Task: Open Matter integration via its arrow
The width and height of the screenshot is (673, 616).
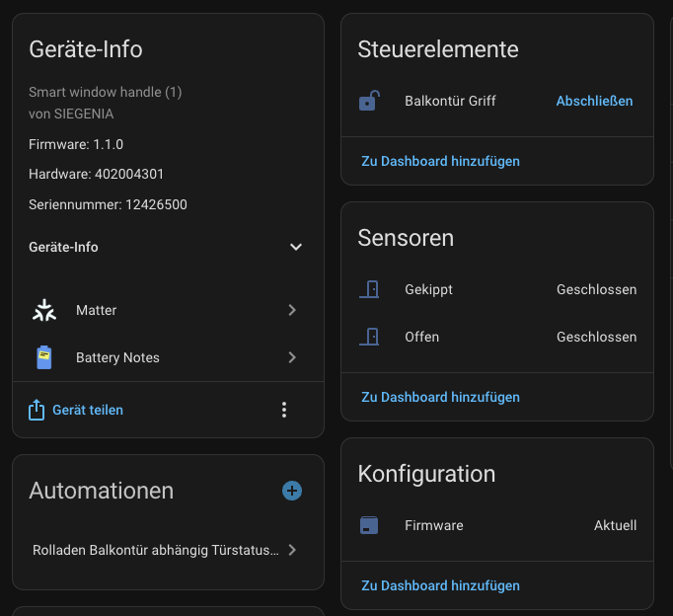Action: 292,310
